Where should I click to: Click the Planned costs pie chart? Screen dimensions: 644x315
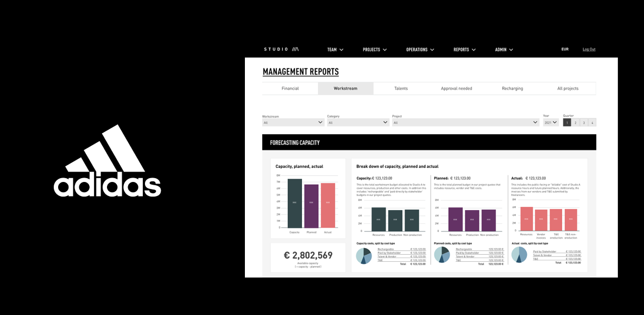(x=442, y=255)
